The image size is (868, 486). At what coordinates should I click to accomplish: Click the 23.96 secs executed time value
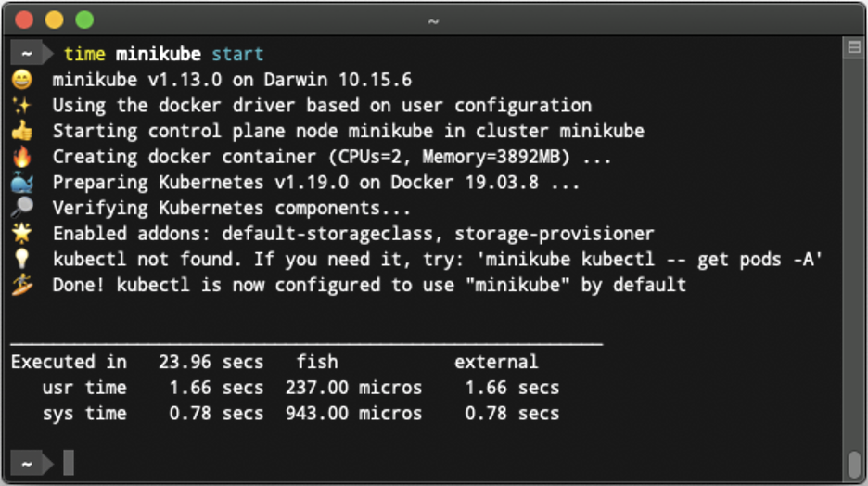pos(211,362)
